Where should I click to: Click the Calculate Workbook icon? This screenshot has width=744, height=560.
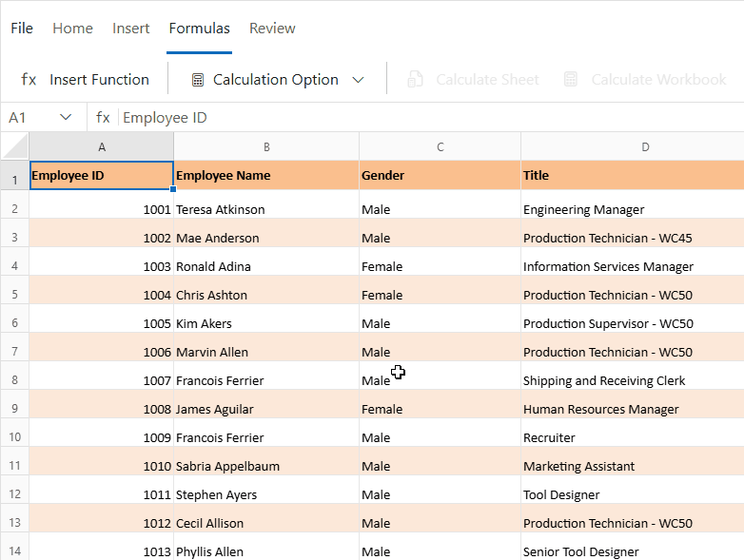coord(571,80)
